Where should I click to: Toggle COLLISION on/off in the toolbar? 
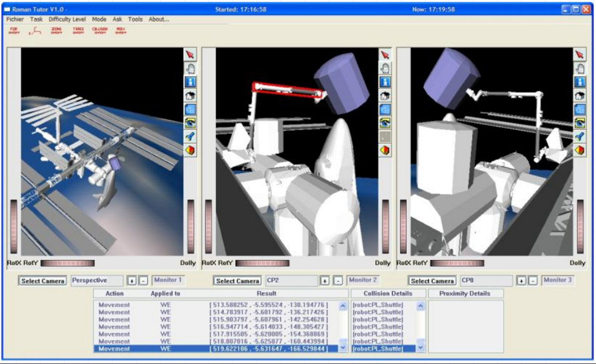pyautogui.click(x=100, y=31)
